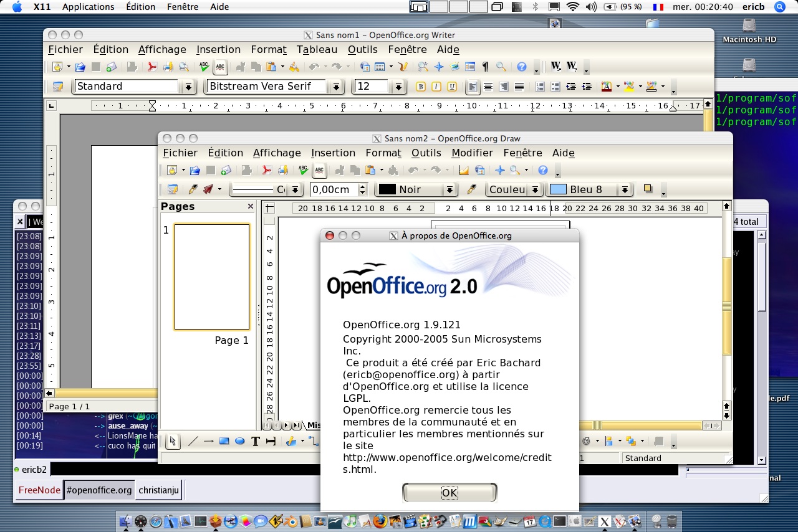Image resolution: width=798 pixels, height=532 pixels.
Task: Select the Line tool in Draw
Action: tap(193, 442)
